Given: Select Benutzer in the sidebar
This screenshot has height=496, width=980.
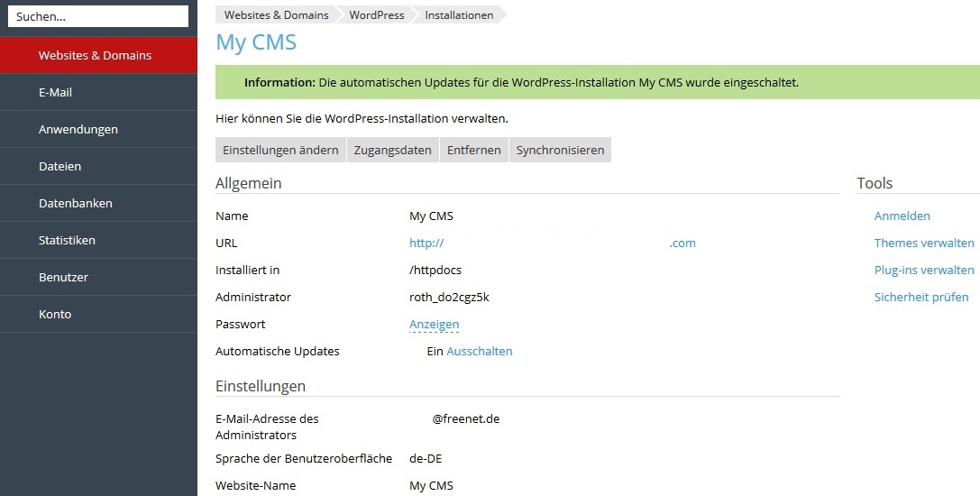Looking at the screenshot, I should (x=99, y=277).
